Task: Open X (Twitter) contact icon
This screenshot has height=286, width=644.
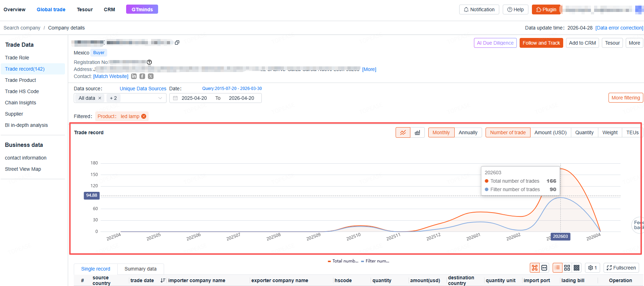Action: click(151, 76)
